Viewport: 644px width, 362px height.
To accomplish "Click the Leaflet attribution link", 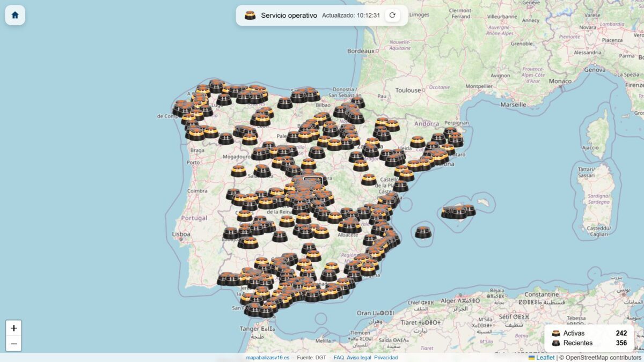I will [x=544, y=357].
